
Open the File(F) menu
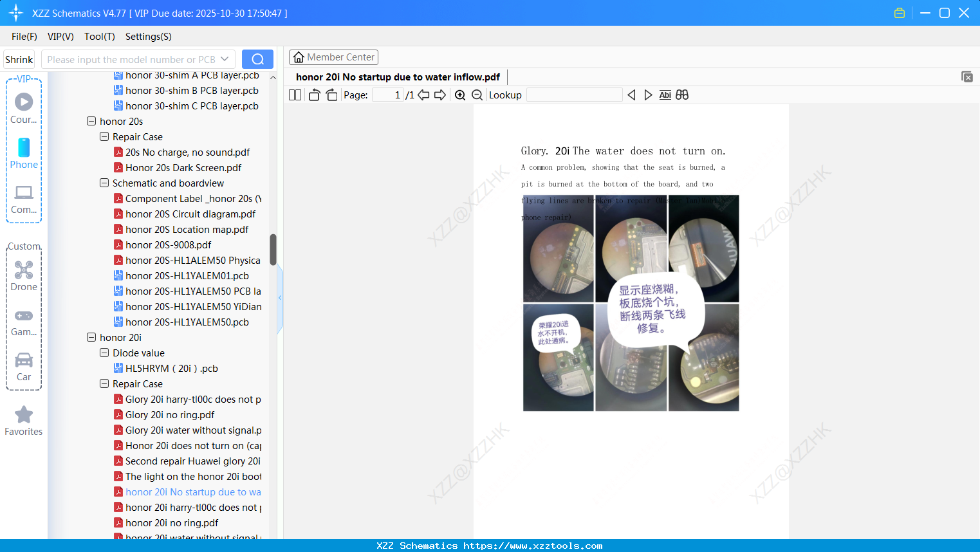[24, 37]
